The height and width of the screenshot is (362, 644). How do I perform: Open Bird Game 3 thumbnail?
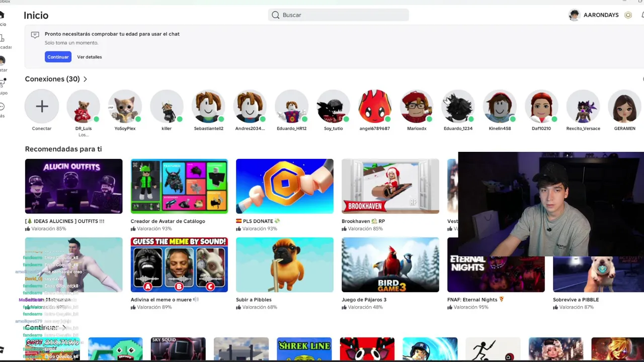point(390,264)
